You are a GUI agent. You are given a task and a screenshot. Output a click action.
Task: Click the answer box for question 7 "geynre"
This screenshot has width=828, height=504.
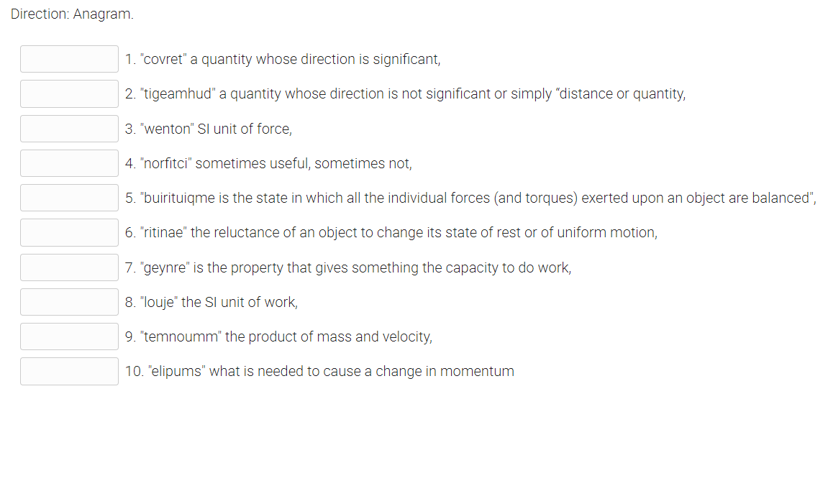click(x=69, y=267)
